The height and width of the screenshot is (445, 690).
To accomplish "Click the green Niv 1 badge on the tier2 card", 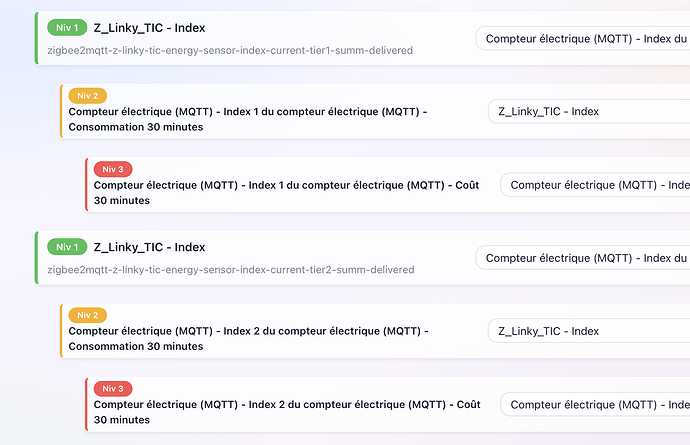I will coord(67,247).
